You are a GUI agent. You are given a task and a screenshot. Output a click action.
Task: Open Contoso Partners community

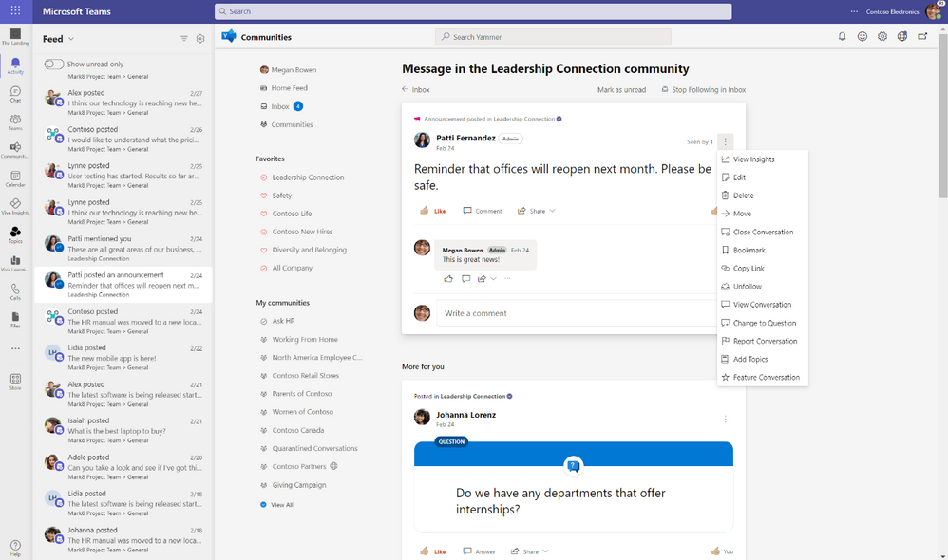click(x=298, y=466)
